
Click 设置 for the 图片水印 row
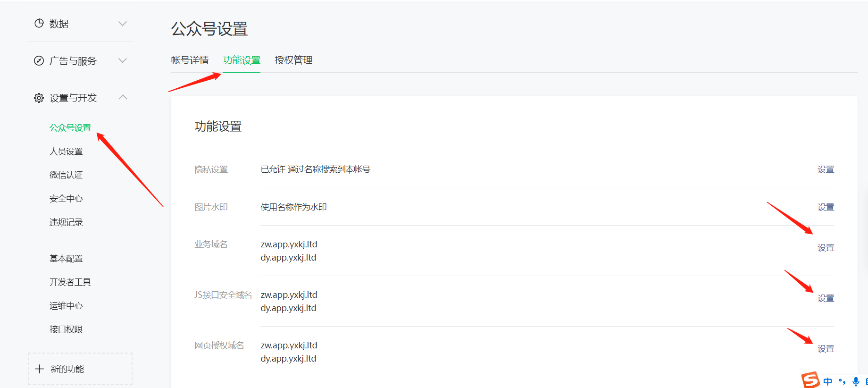tap(826, 207)
